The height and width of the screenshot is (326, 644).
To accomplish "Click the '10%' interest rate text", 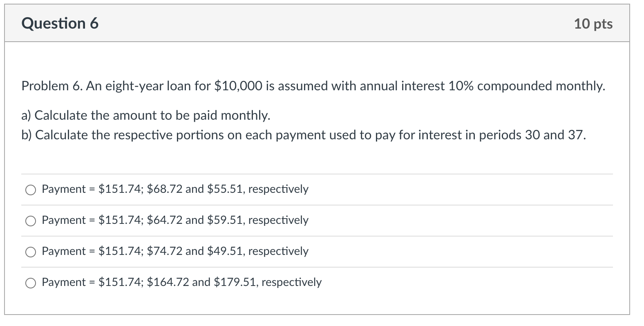I will click(x=461, y=86).
